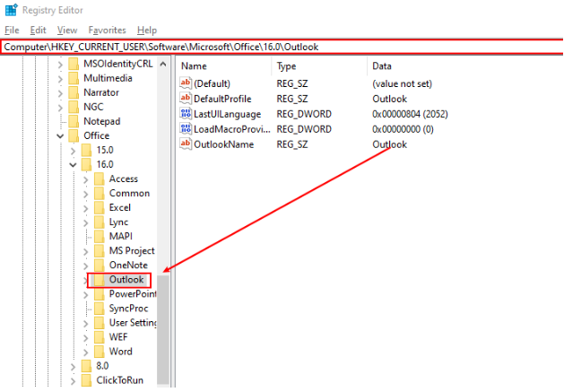The width and height of the screenshot is (564, 392).
Task: Select the Multimedia folder icon
Action: tap(74, 78)
